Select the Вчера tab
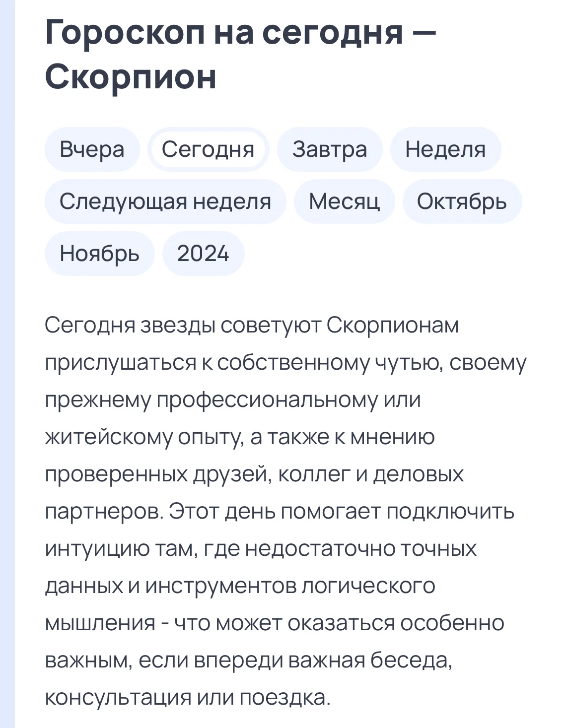 [x=92, y=149]
